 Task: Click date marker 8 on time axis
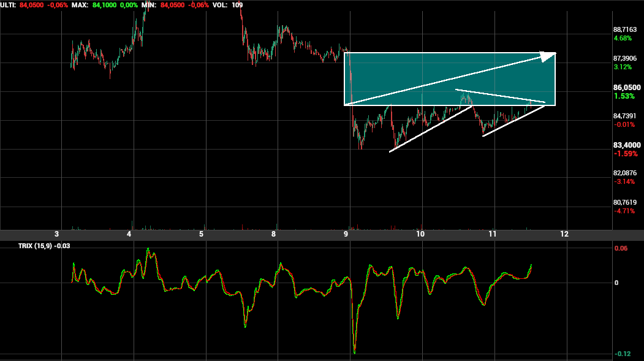point(273,234)
